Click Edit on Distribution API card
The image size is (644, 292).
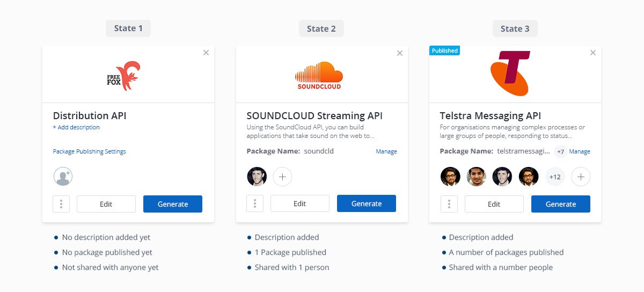pyautogui.click(x=106, y=204)
